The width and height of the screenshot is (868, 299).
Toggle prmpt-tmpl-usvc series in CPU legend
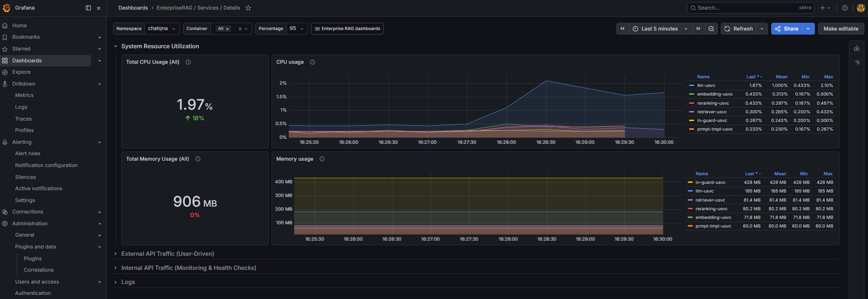[715, 129]
